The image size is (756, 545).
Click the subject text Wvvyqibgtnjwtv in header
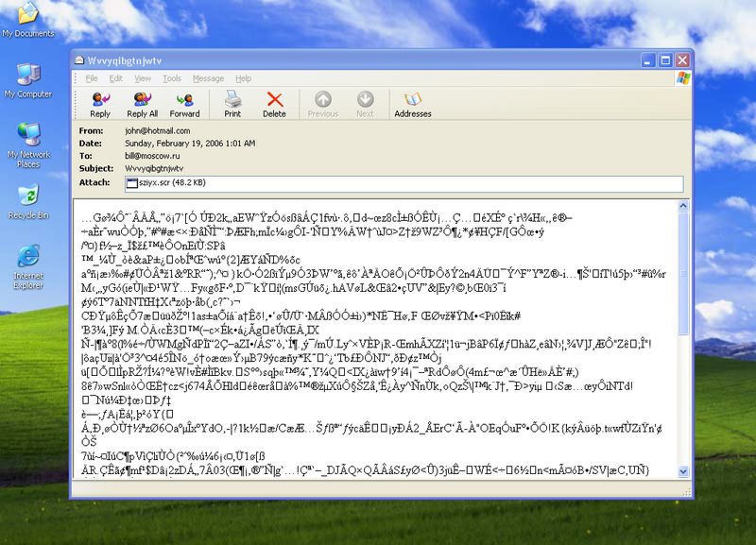click(154, 168)
